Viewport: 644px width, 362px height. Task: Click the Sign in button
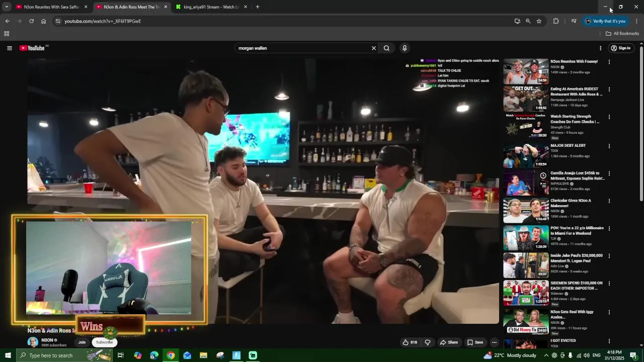(x=621, y=48)
